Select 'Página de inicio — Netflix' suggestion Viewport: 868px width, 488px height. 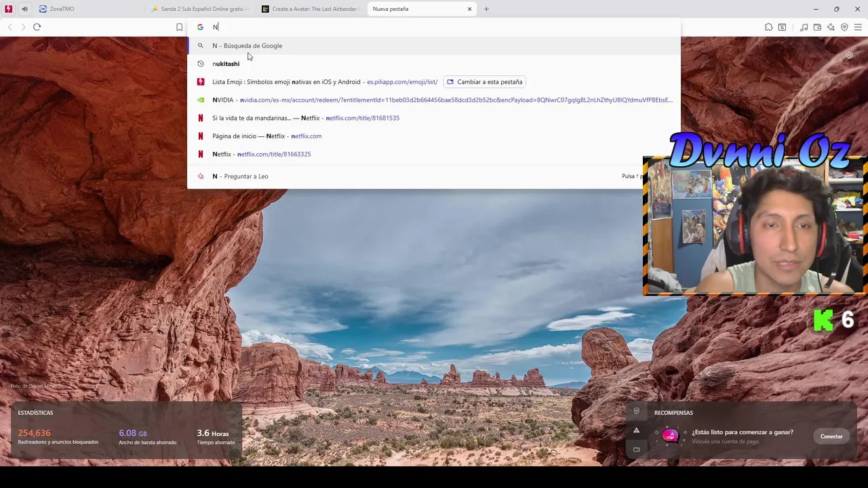pyautogui.click(x=434, y=136)
